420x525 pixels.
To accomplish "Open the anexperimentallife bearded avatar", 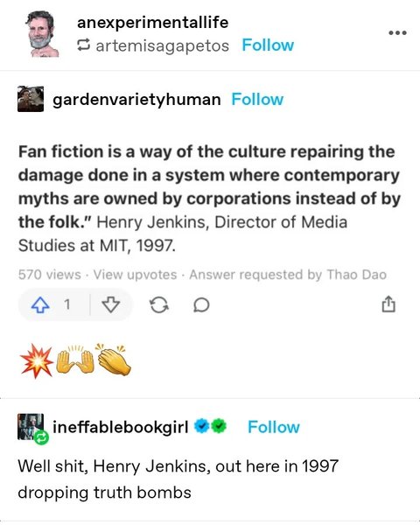I will click(42, 34).
